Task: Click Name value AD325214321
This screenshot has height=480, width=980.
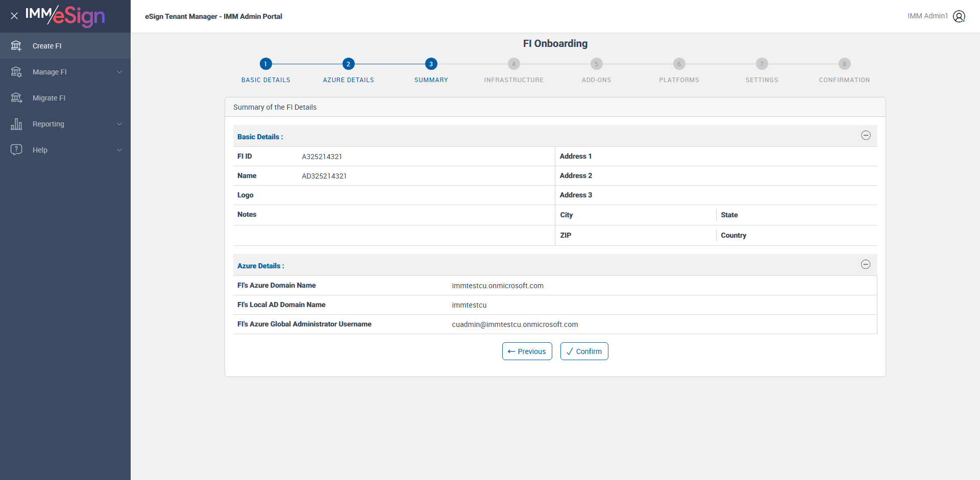Action: coord(324,176)
